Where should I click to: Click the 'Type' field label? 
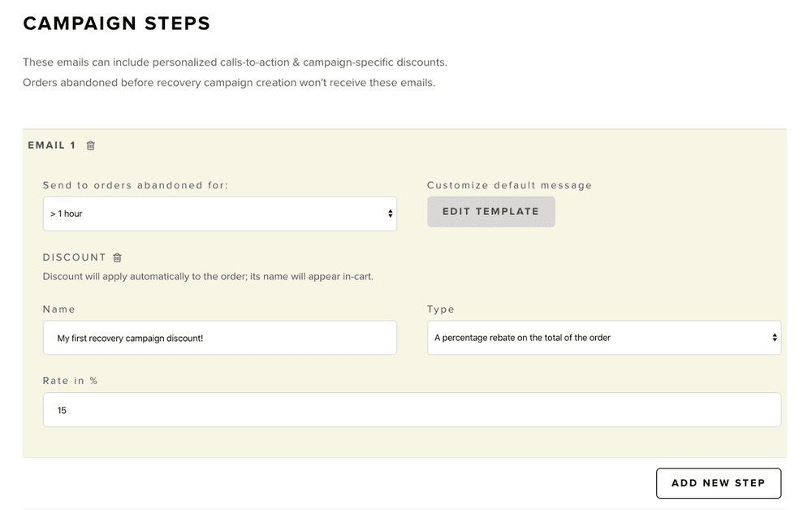[x=441, y=309]
